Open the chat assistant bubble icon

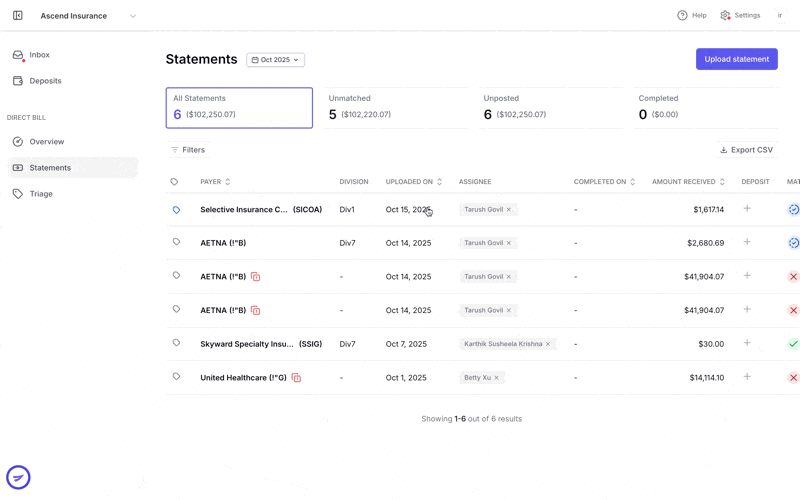(x=18, y=478)
